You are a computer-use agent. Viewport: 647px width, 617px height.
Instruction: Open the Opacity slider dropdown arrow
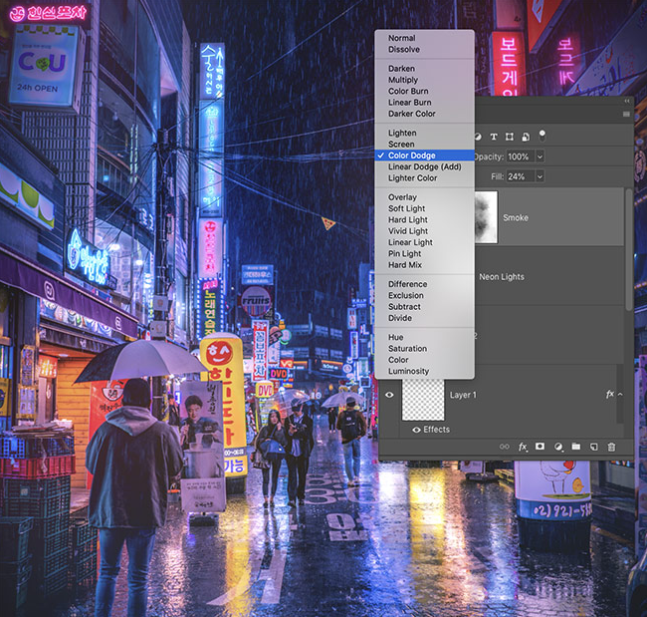[x=540, y=157]
